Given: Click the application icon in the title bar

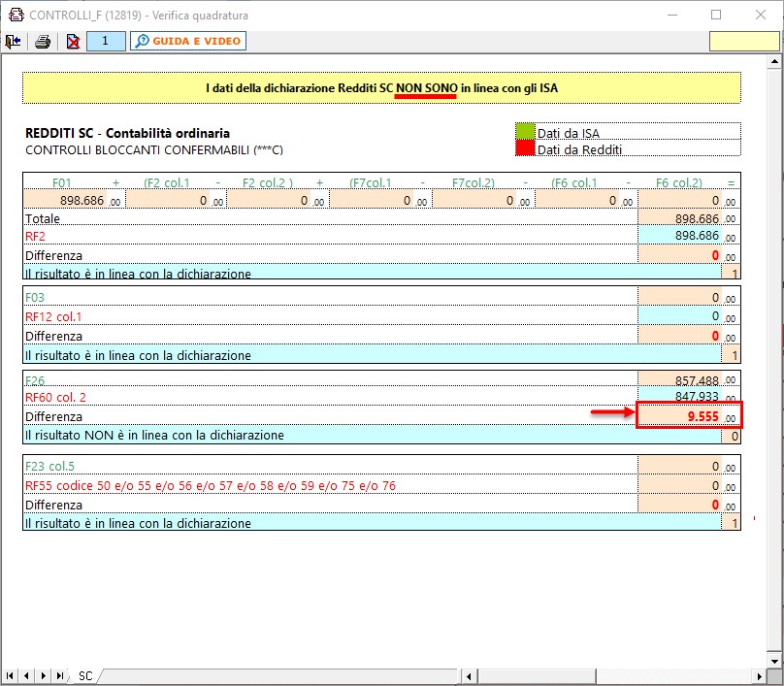Looking at the screenshot, I should 16,15.
